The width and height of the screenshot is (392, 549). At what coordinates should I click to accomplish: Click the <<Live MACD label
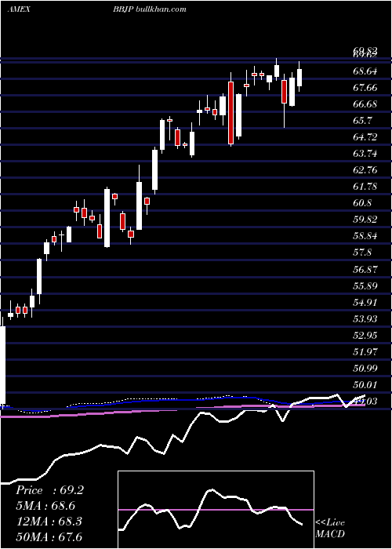click(x=330, y=528)
